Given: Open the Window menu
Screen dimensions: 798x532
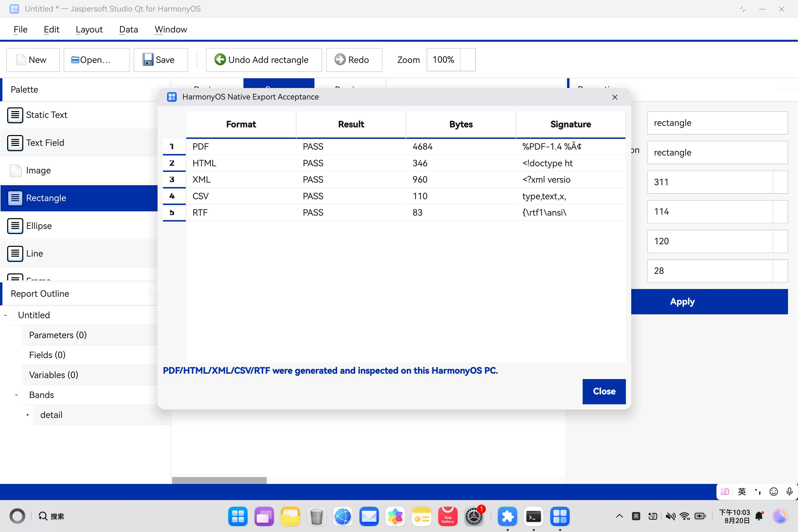Looking at the screenshot, I should [x=171, y=29].
